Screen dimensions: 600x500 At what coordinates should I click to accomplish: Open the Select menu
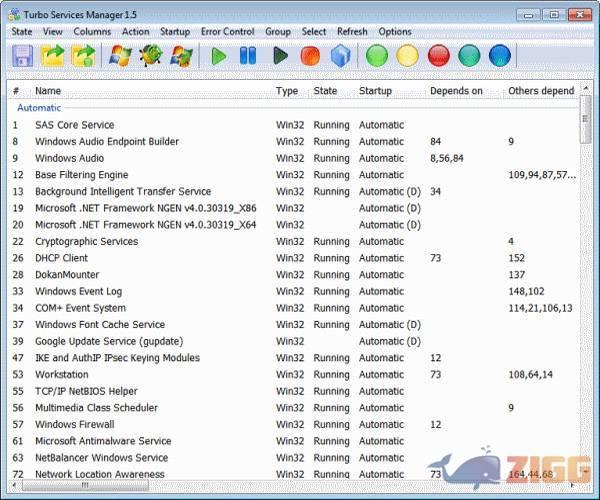(314, 32)
